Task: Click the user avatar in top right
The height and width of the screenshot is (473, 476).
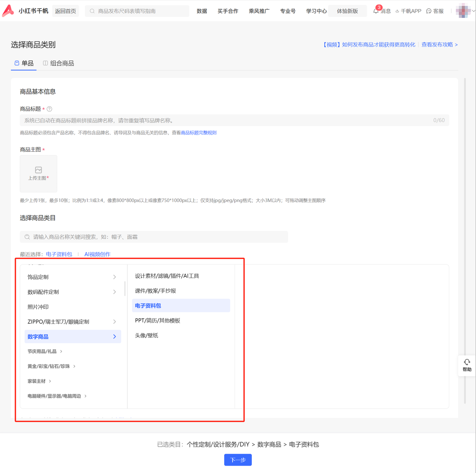Action: [x=463, y=11]
